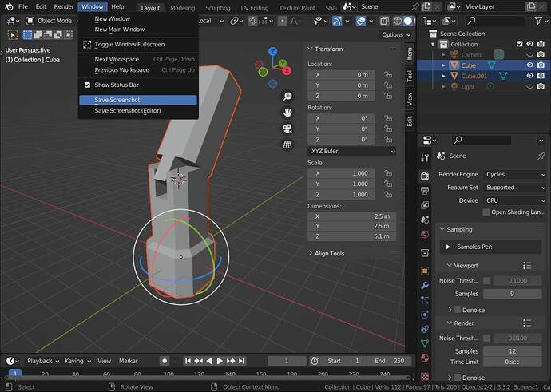Viewport: 551px width, 392px height.
Task: Click the End frame 250 field
Action: tap(389, 361)
